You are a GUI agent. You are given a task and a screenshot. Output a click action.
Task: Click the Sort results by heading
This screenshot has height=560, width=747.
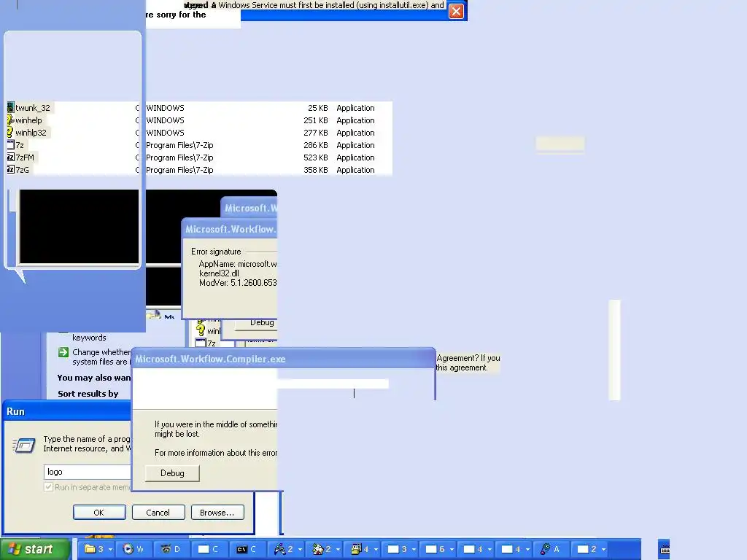tap(88, 394)
